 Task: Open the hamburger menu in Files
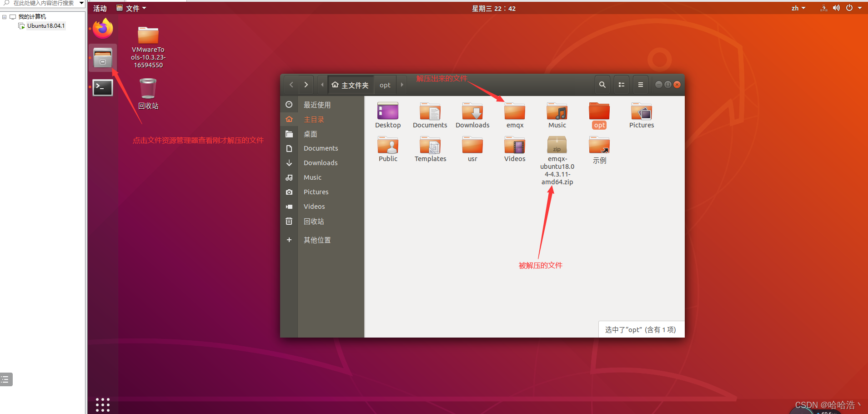tap(641, 85)
